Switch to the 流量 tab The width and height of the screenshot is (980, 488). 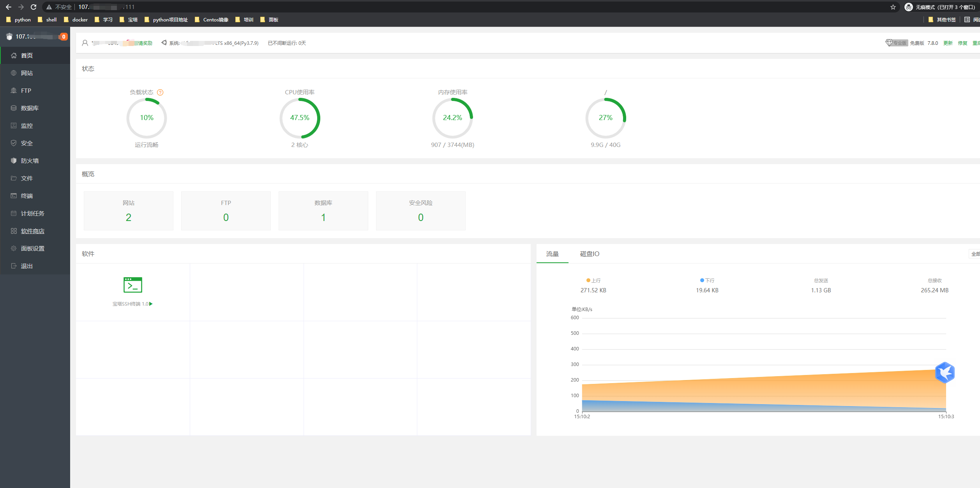[552, 254]
